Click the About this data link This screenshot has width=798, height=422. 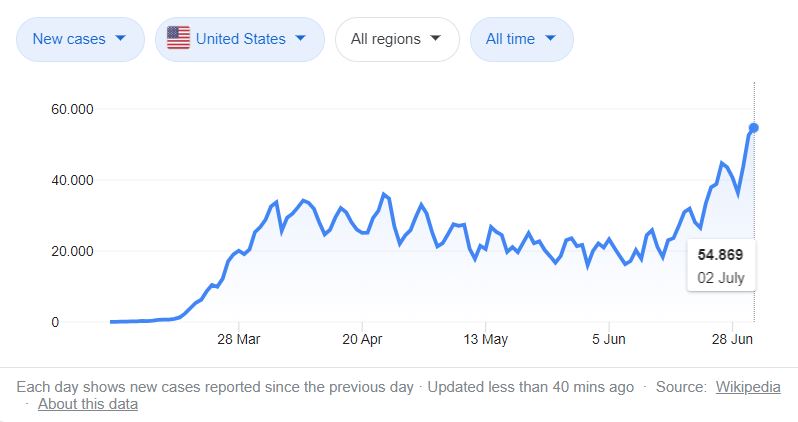88,404
